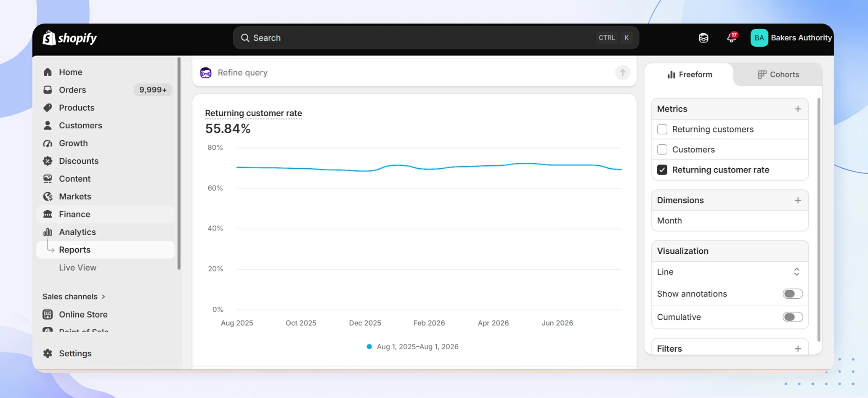Viewport: 868px width, 398px height.
Task: Add a metric with plus button
Action: coord(798,109)
